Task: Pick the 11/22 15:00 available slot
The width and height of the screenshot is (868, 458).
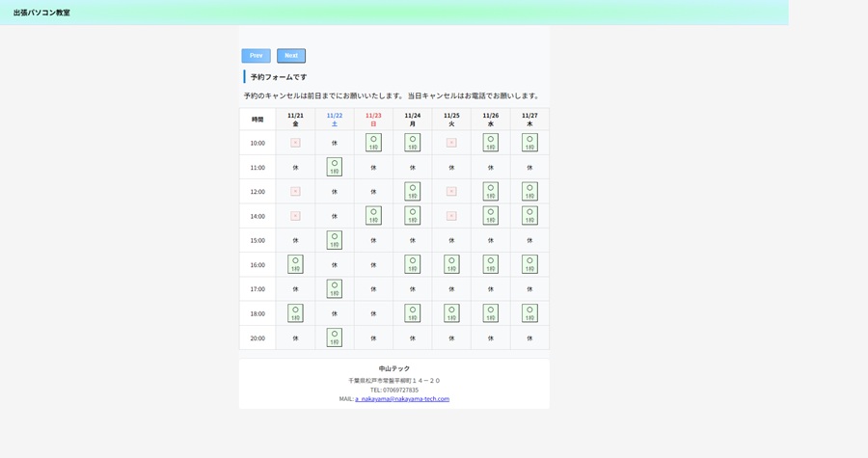Action: pos(335,240)
